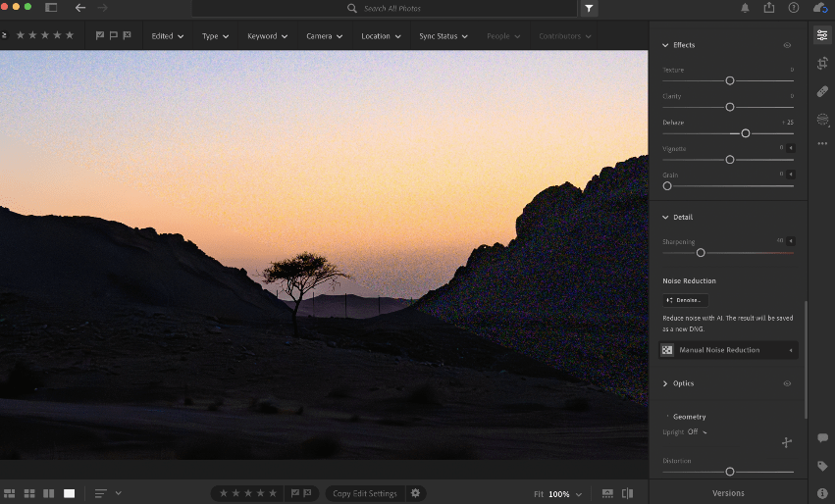The height and width of the screenshot is (504, 835).
Task: Click the Copy Edit Settings button
Action: click(365, 493)
